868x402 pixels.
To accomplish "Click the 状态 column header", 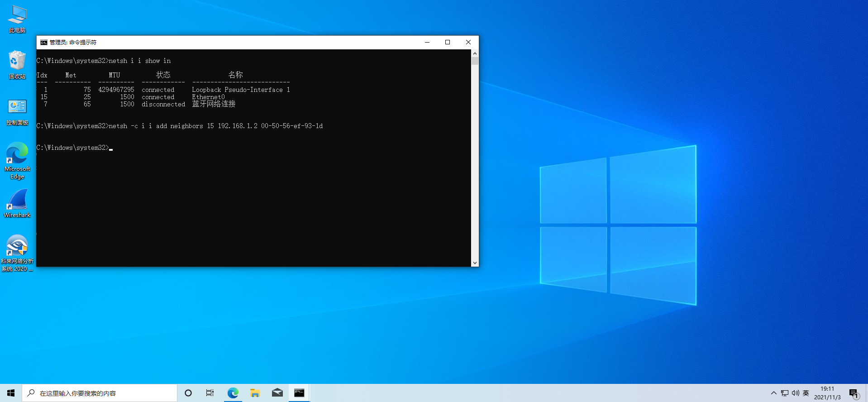I will tap(163, 75).
